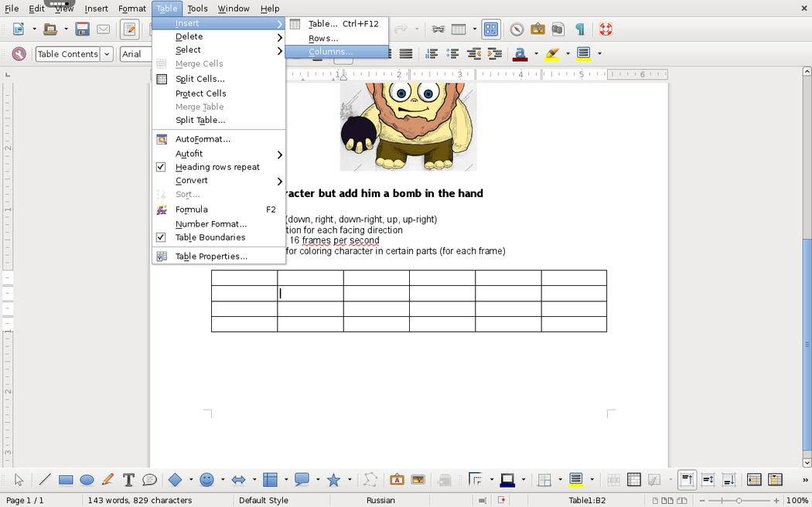Click Split Cells... in Table menu
The height and width of the screenshot is (507, 812).
click(200, 79)
